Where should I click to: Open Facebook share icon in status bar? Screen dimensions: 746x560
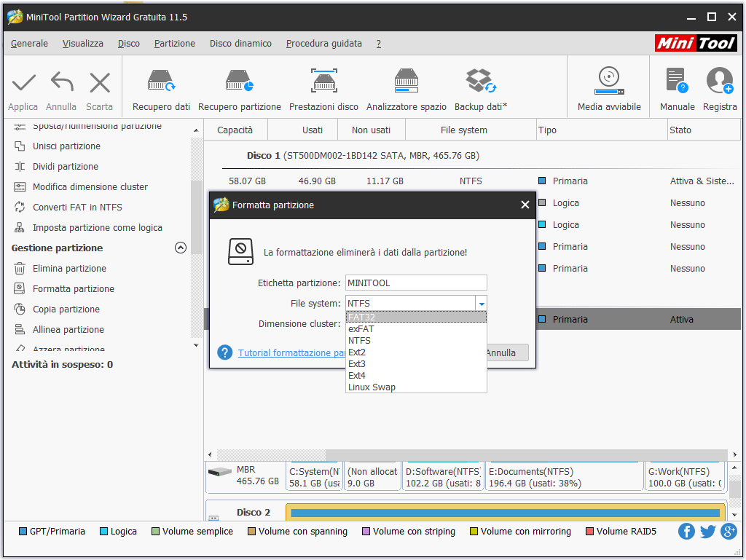tap(686, 532)
